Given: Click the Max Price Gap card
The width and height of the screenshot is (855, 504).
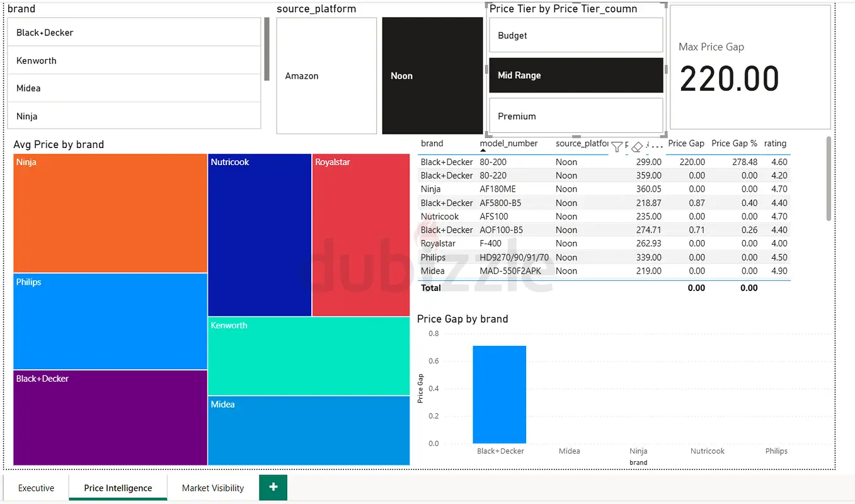Looking at the screenshot, I should [x=750, y=67].
